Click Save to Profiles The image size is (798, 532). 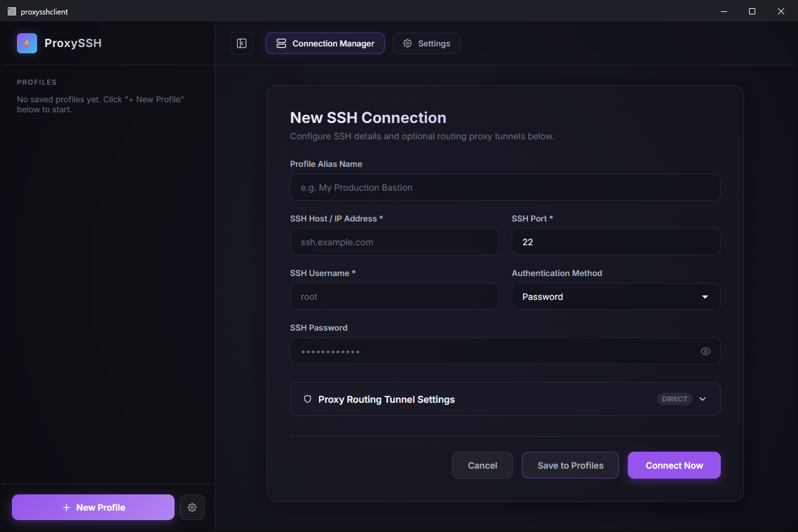click(570, 465)
